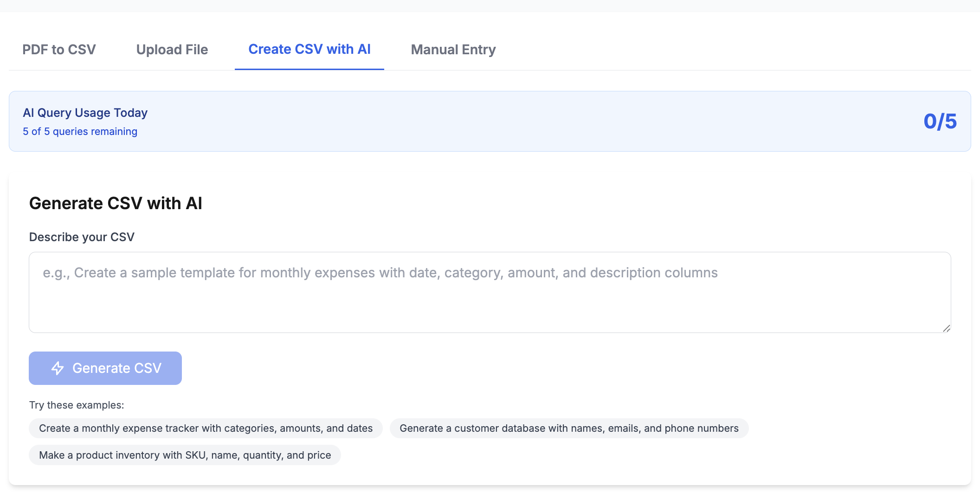Use the monthly expense tracker example
The image size is (980, 499).
pyautogui.click(x=206, y=429)
